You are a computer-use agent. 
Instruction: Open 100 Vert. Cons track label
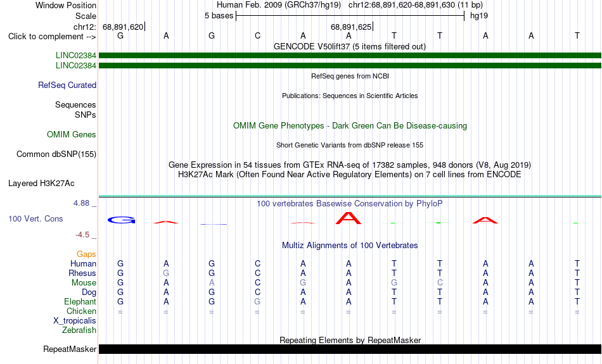tap(35, 218)
